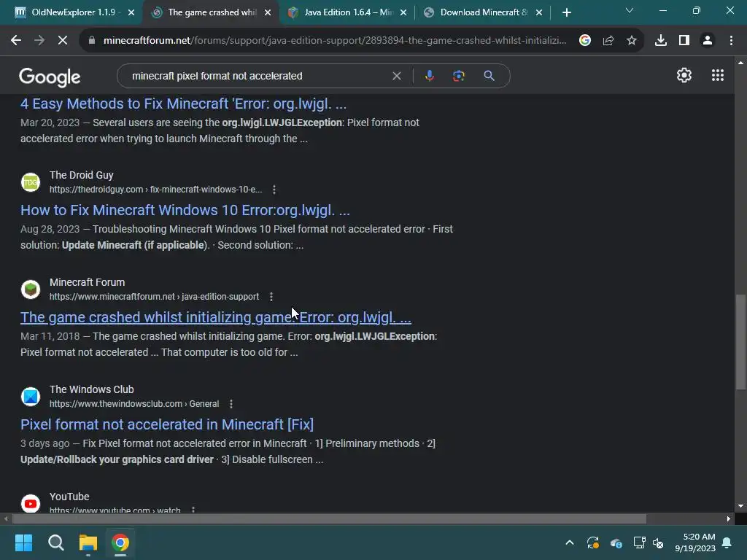Open the Windows Start menu
This screenshot has width=747, height=560.
(x=23, y=542)
